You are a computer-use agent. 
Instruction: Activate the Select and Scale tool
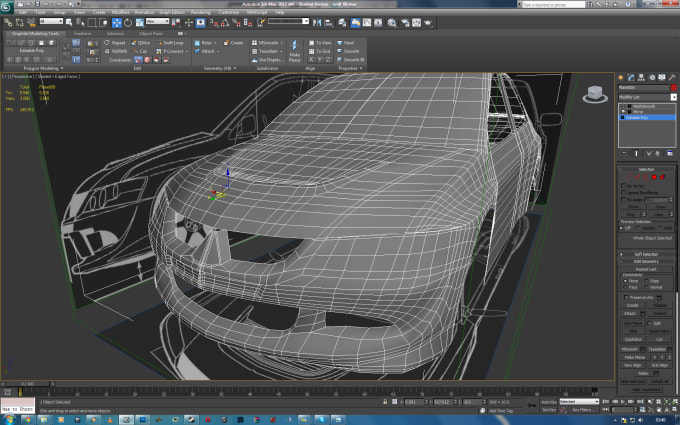pyautogui.click(x=140, y=23)
